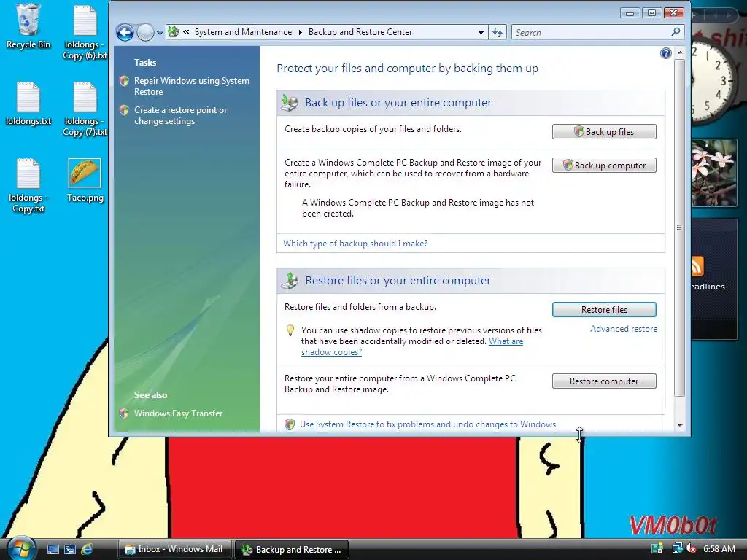The height and width of the screenshot is (560, 747).
Task: Click the Restore computer button
Action: [x=604, y=381]
